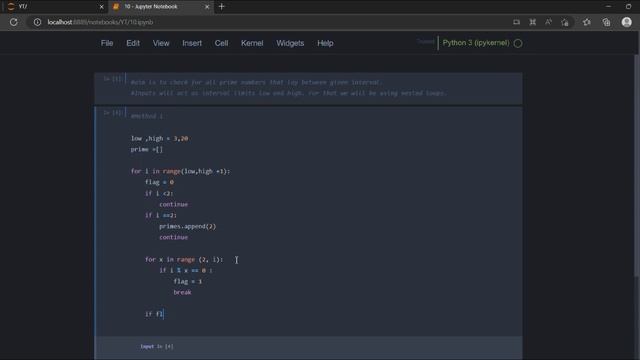Select the first comment cell
This screenshot has width=640, height=360.
point(308,88)
